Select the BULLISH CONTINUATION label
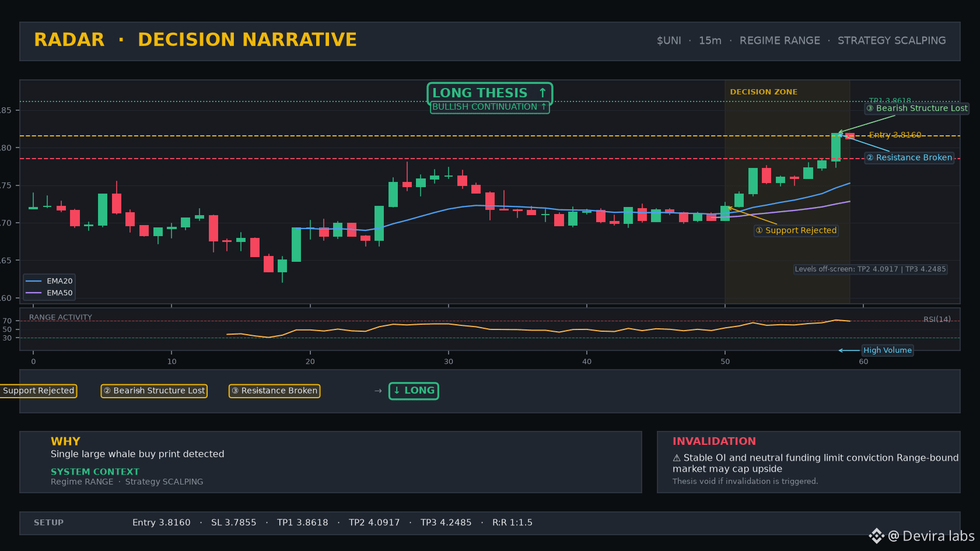The width and height of the screenshot is (980, 551). (x=489, y=107)
